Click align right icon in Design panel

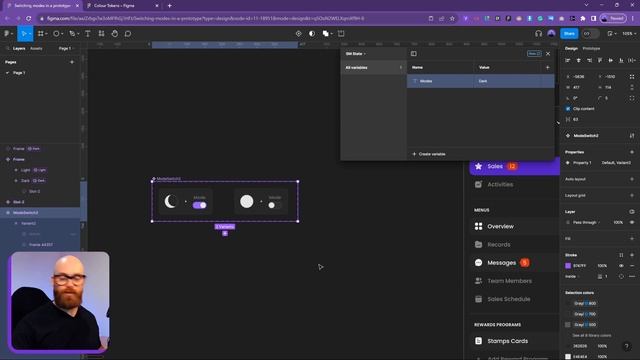[x=589, y=60]
